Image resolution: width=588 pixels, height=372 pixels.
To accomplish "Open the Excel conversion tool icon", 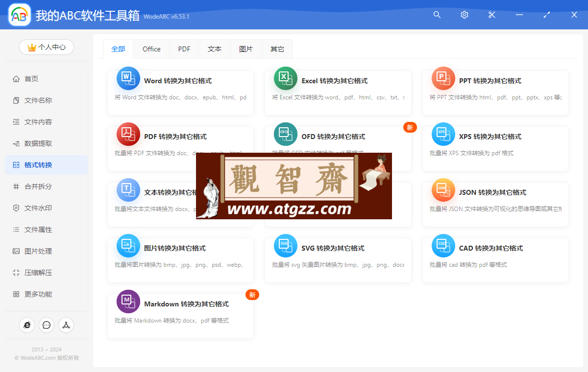I will coord(286,78).
